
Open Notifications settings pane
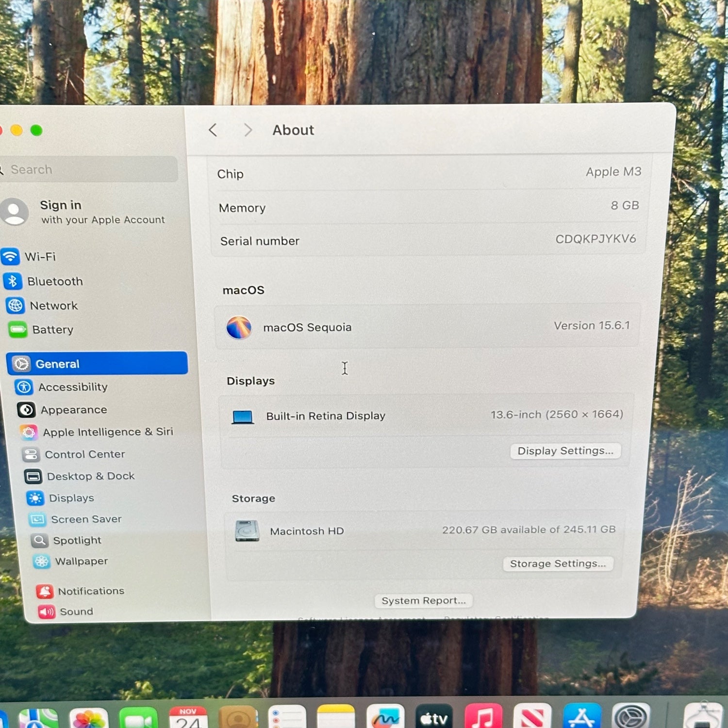pyautogui.click(x=91, y=591)
